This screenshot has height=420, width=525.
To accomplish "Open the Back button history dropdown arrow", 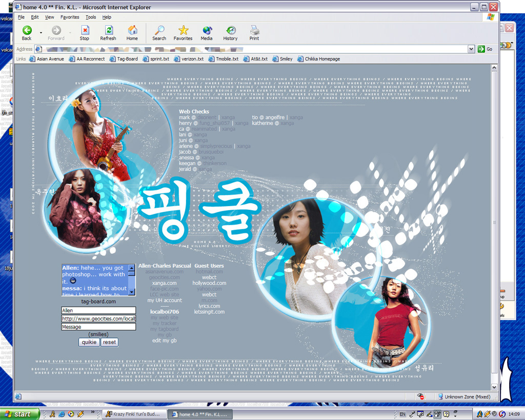I will point(41,32).
